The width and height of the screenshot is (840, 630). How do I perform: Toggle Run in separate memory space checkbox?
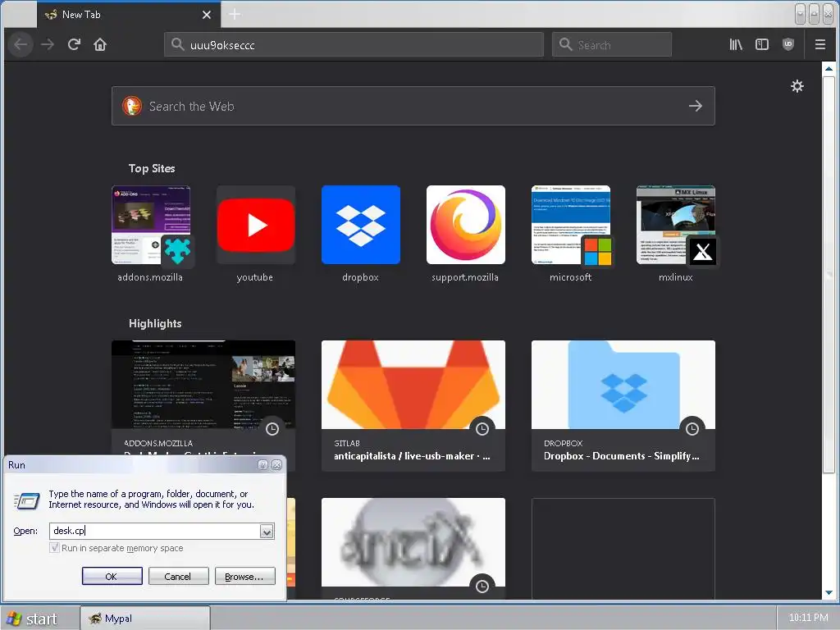[55, 547]
